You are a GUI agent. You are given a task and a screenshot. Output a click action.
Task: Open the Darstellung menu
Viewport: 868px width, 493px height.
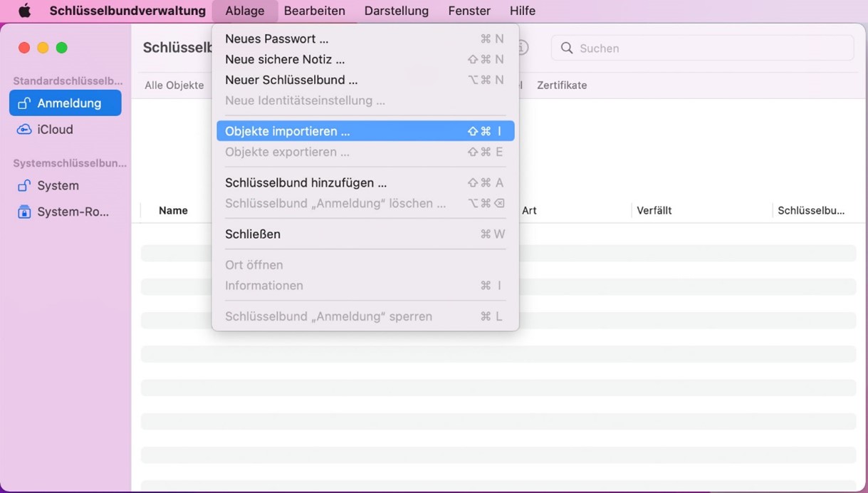(396, 11)
